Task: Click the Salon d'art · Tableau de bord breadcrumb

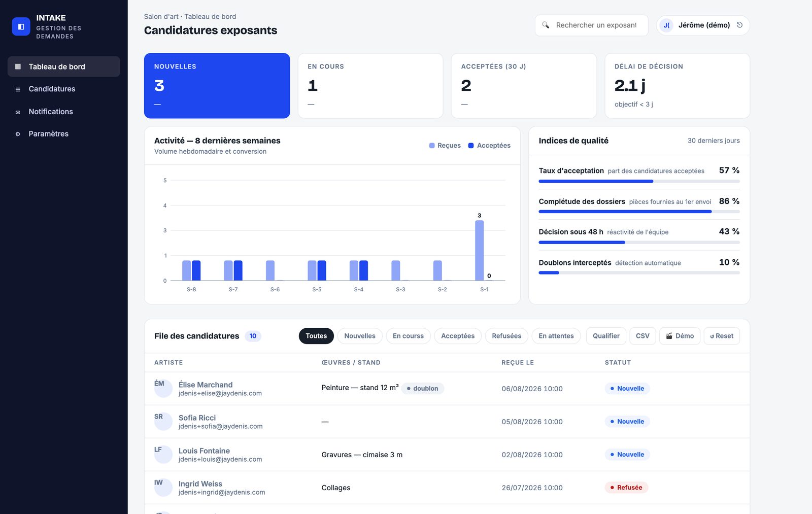Action: [190, 17]
